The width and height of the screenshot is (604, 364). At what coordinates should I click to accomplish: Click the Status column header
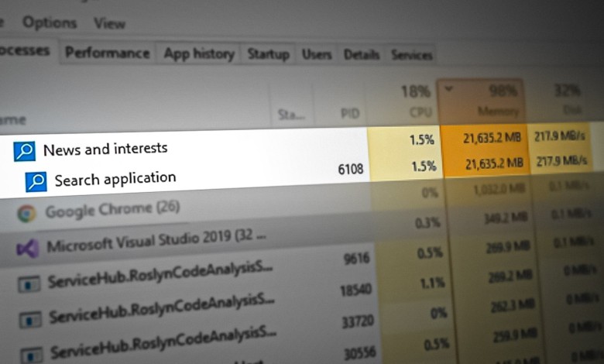point(291,115)
